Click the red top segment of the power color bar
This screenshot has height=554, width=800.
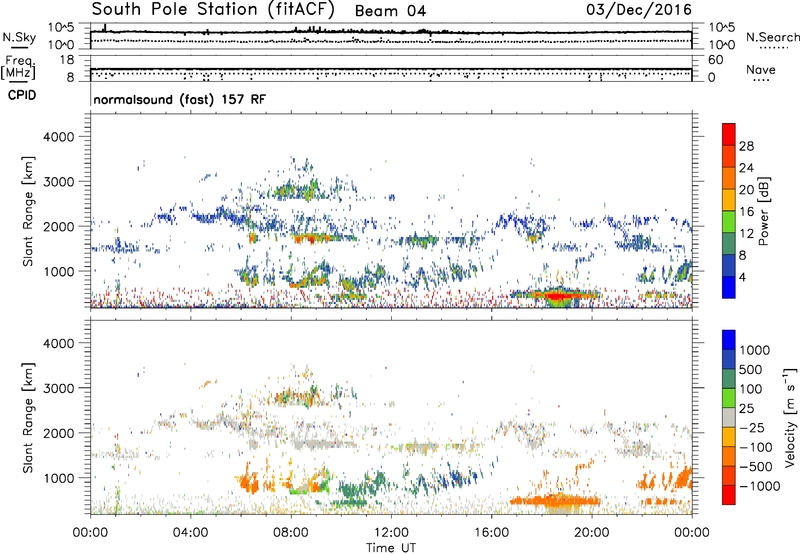point(729,134)
